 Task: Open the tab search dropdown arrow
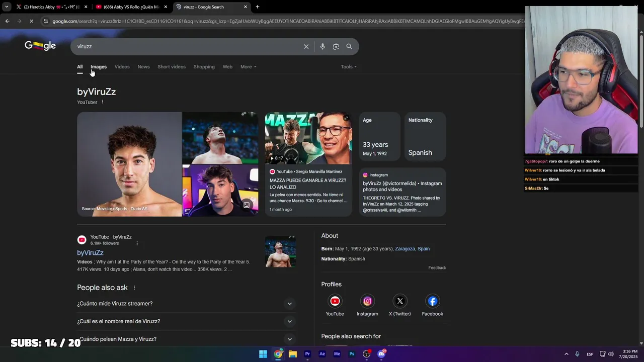(x=7, y=7)
